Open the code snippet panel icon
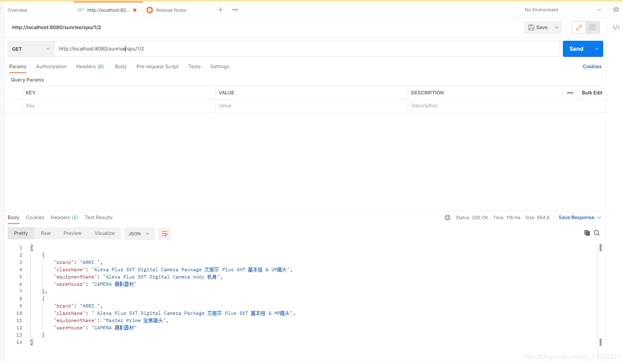Viewport: 623px width, 364px height. click(x=616, y=27)
